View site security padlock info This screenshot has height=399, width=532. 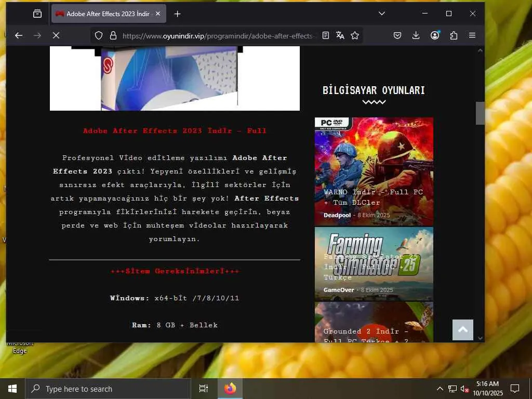tap(113, 35)
